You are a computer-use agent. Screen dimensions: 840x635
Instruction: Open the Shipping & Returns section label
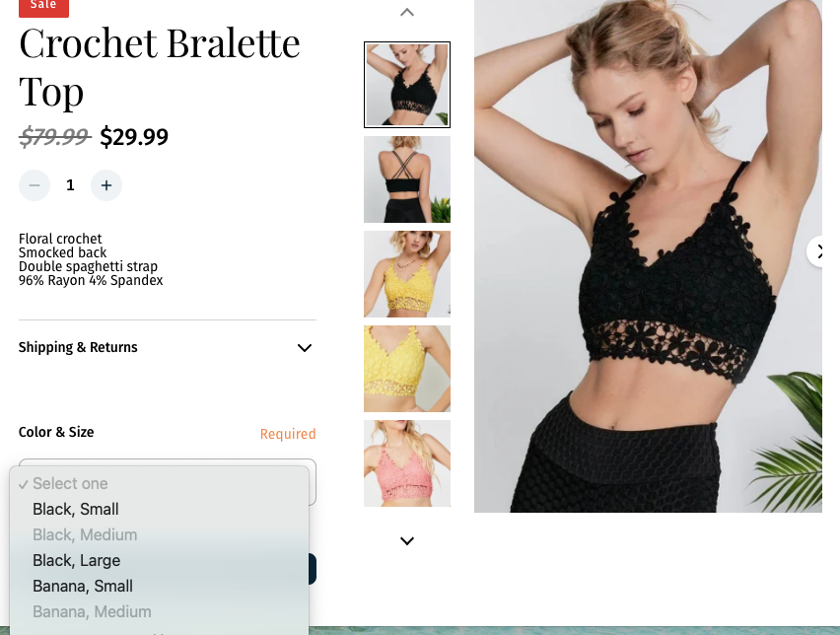click(x=78, y=347)
